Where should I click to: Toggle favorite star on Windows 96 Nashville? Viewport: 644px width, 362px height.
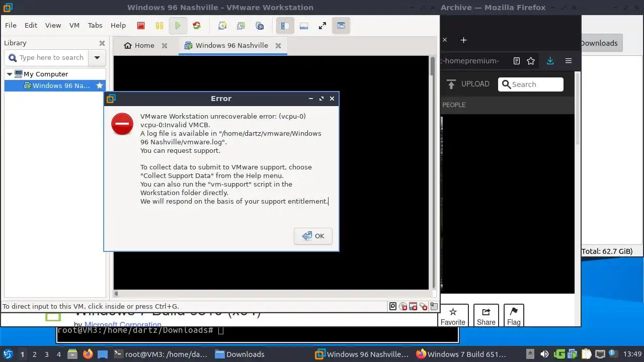point(100,85)
